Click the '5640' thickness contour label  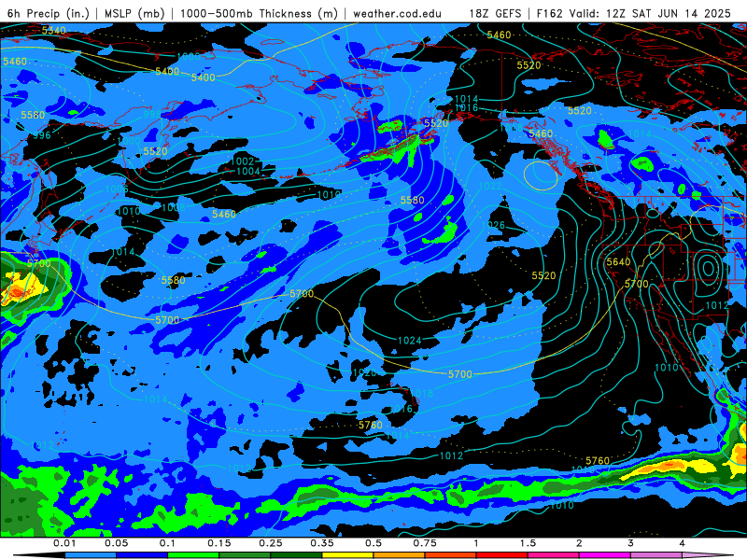(618, 261)
